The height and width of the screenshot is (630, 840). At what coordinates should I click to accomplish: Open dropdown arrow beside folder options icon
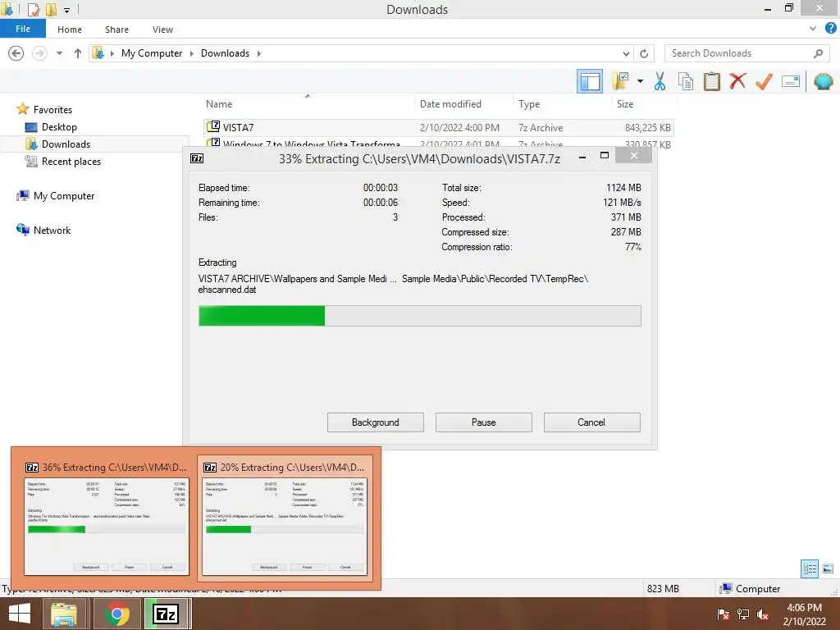point(640,81)
